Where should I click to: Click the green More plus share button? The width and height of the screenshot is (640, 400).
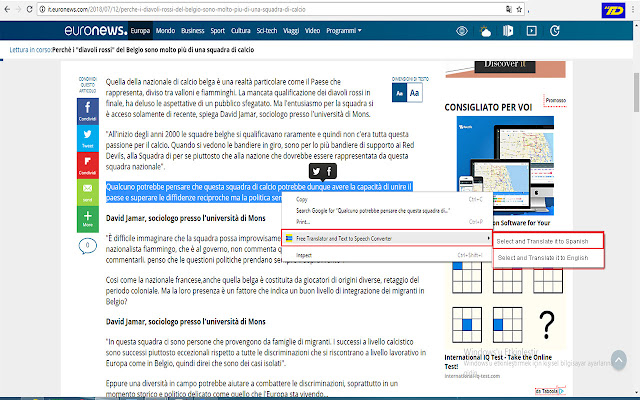tap(87, 219)
